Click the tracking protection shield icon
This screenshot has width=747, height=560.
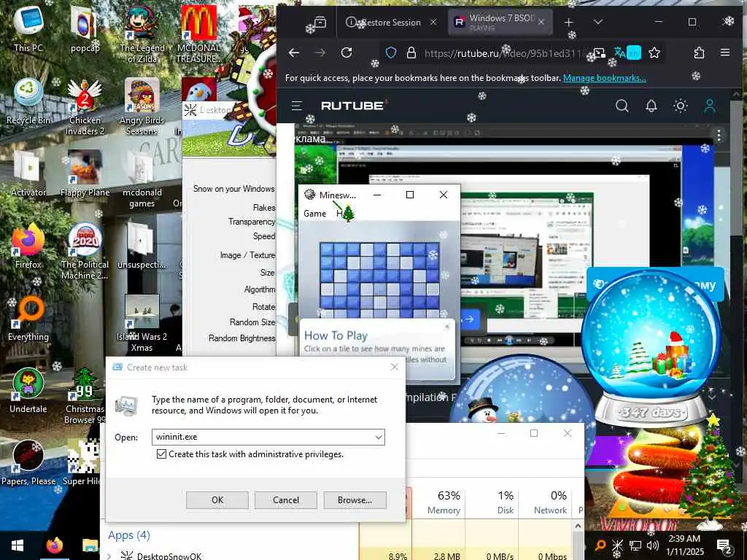click(391, 52)
